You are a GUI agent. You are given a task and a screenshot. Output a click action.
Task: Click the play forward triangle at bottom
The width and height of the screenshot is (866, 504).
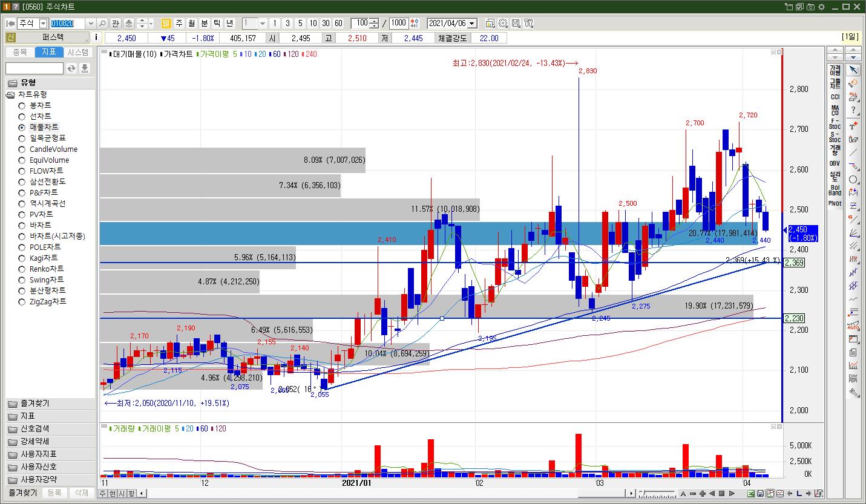click(732, 494)
